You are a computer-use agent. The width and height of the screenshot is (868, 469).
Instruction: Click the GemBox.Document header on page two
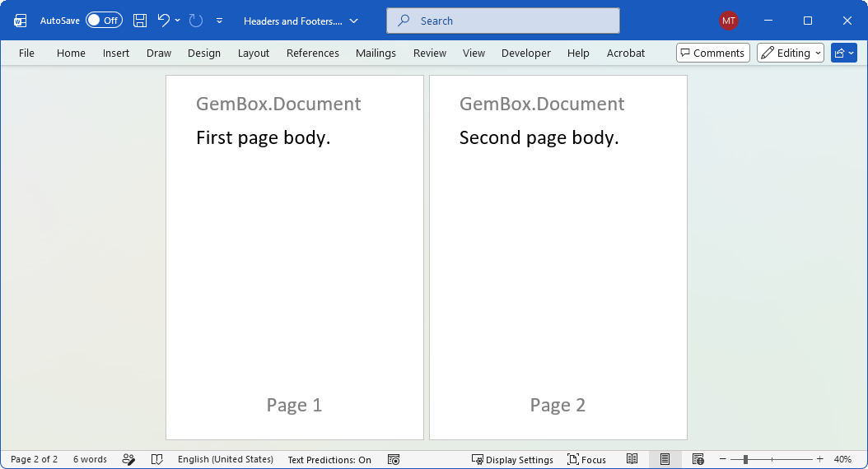[x=542, y=104]
